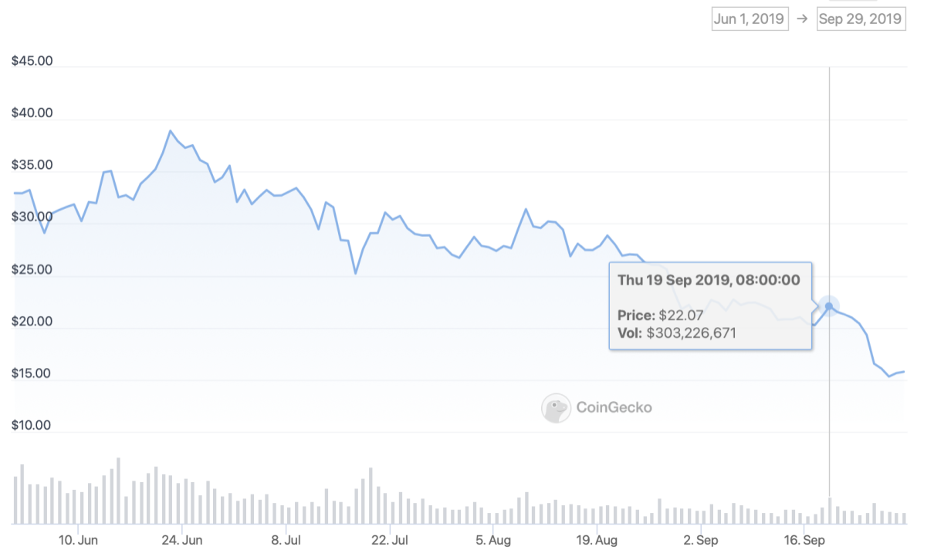The height and width of the screenshot is (560, 934).
Task: Click the Price $22.07 line in the tooltip
Action: 661,315
